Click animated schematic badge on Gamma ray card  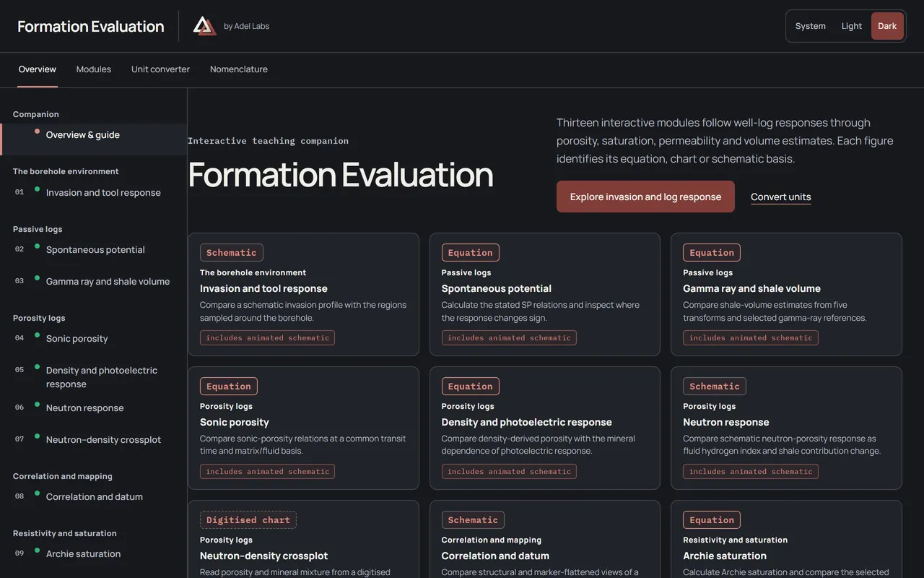pyautogui.click(x=751, y=337)
